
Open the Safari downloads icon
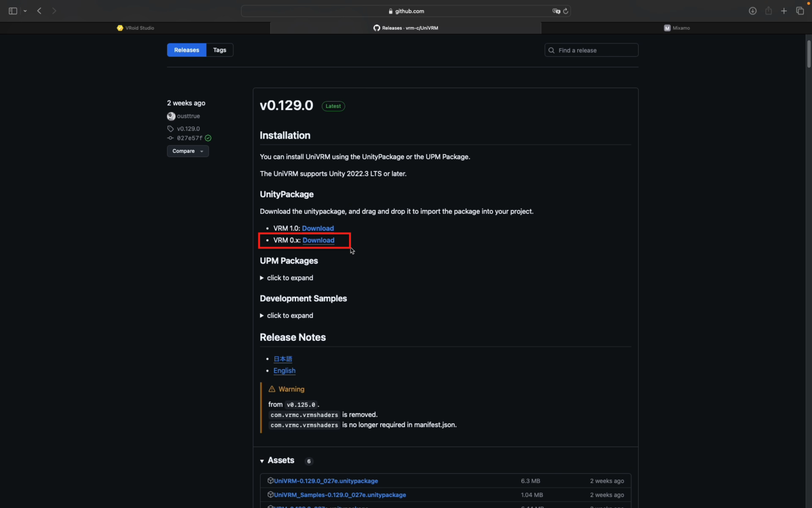point(752,11)
